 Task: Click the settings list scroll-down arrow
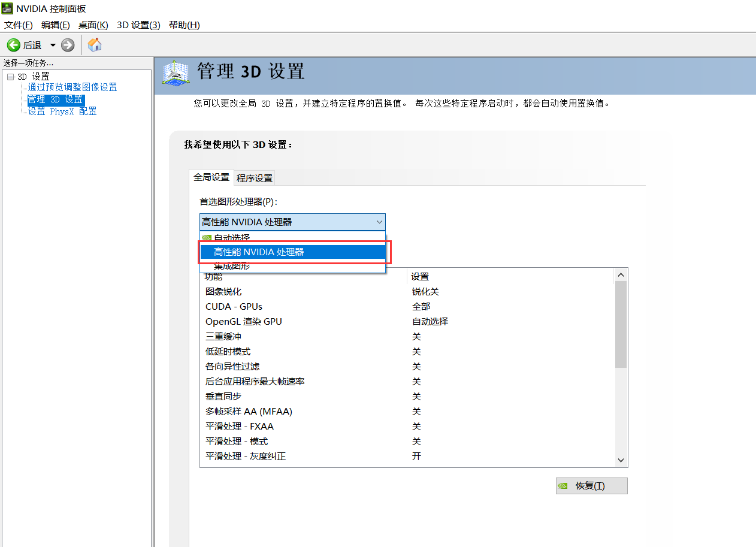(x=621, y=460)
